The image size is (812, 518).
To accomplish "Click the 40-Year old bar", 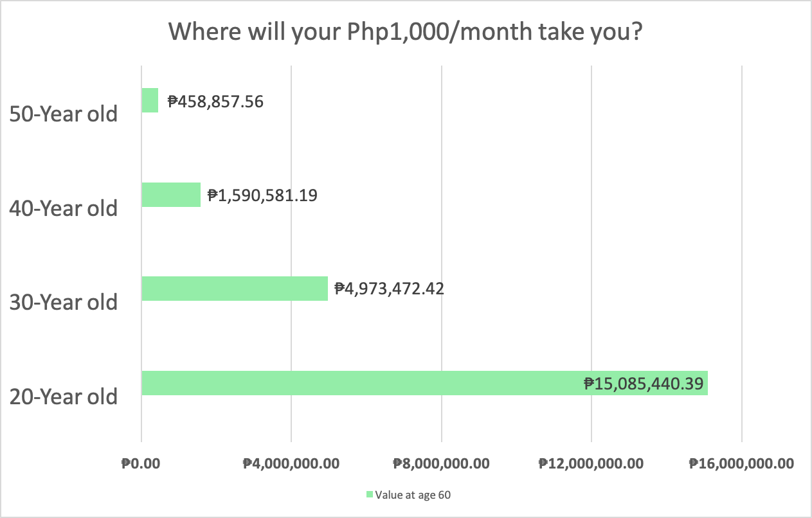I will pyautogui.click(x=171, y=195).
